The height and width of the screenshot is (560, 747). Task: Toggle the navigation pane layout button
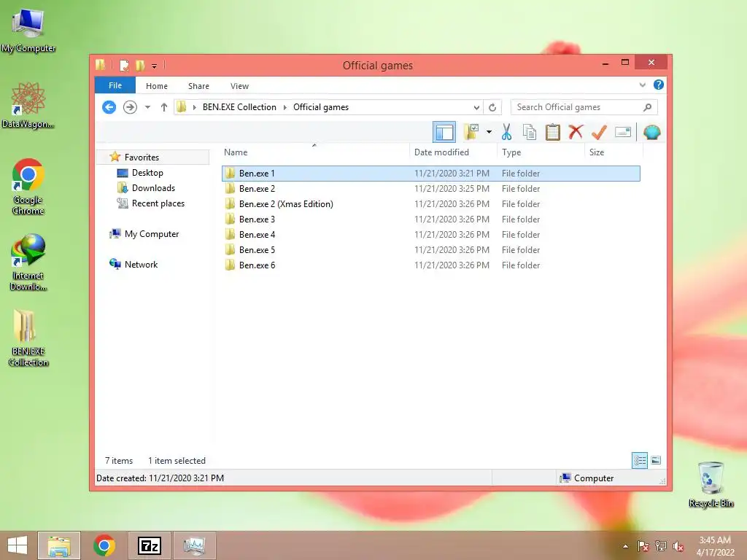tap(444, 132)
